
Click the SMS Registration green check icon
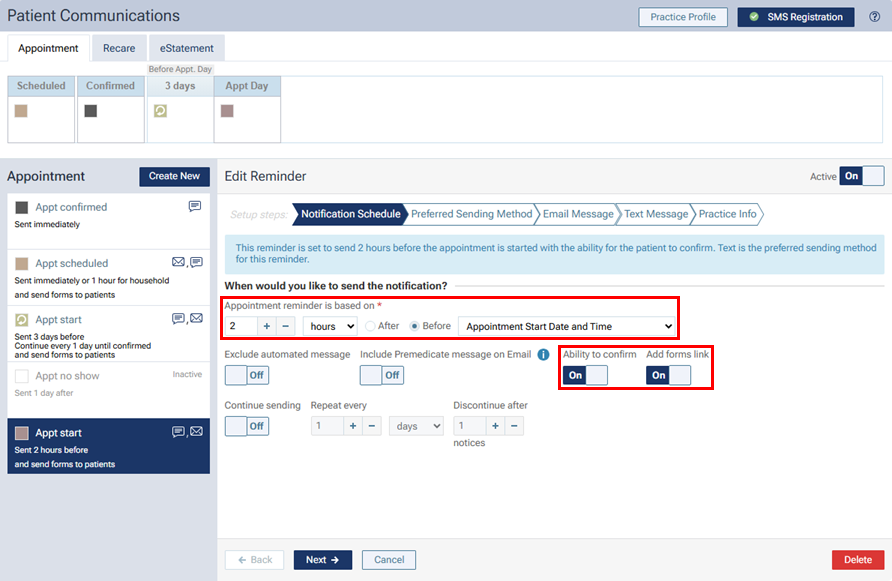pos(754,17)
